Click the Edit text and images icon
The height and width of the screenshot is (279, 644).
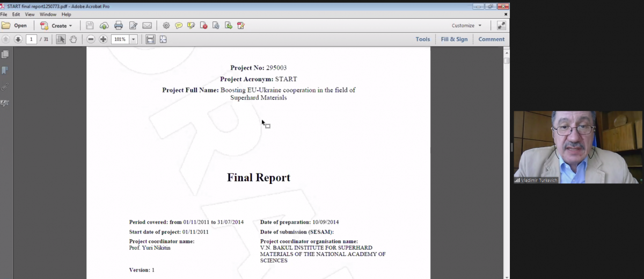[133, 25]
